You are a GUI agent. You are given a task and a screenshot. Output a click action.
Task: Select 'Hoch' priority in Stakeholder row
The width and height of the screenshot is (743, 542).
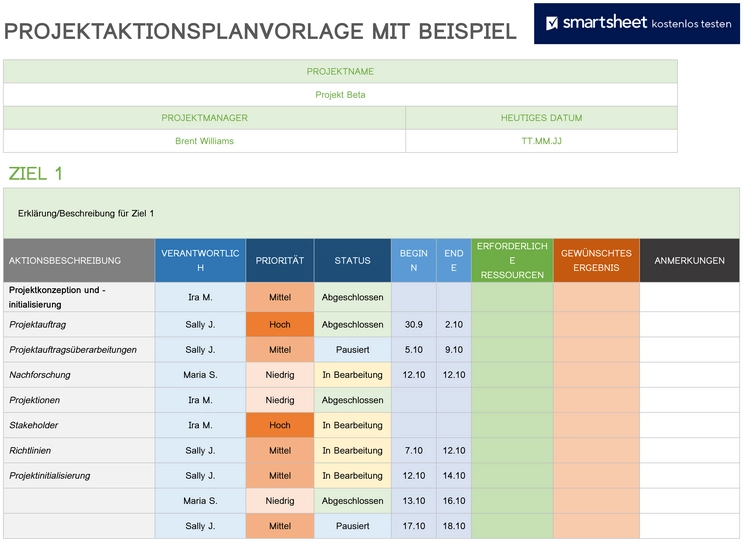(280, 425)
